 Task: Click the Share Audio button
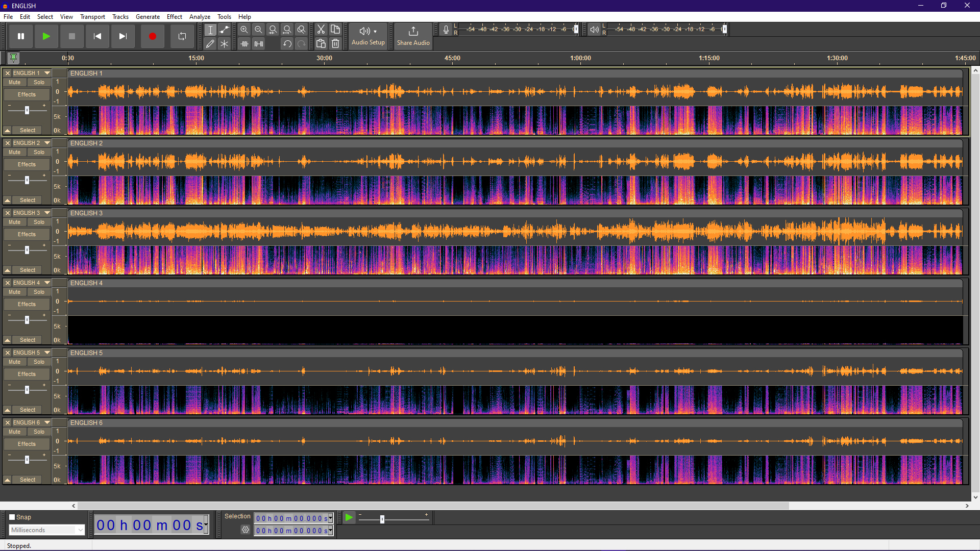click(413, 36)
